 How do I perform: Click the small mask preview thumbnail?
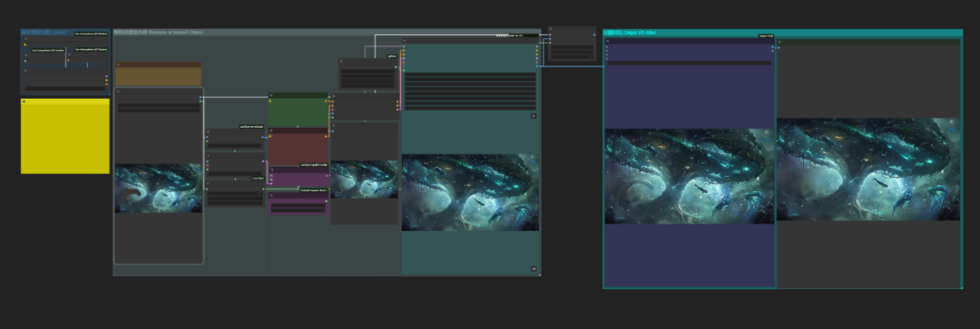point(365,179)
